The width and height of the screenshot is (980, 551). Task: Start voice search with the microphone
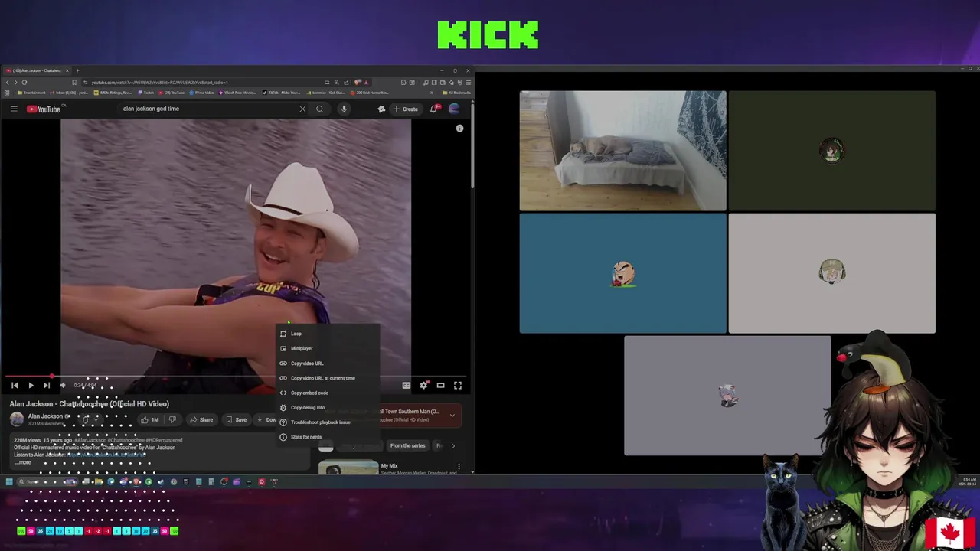coord(344,109)
